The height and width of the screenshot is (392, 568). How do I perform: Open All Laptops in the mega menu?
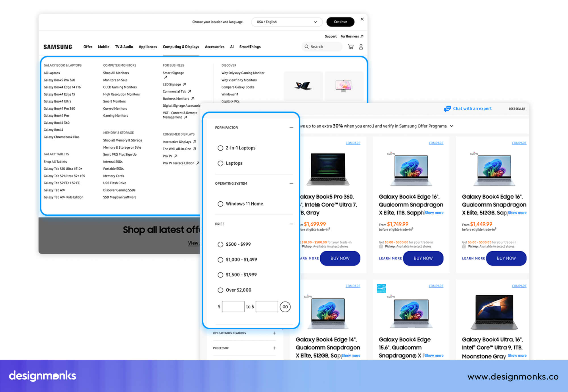52,73
